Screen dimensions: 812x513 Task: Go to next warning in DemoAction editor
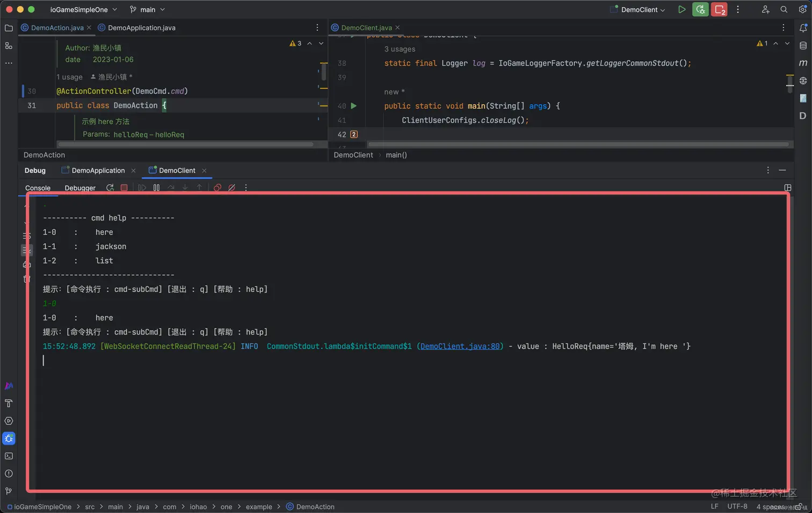click(321, 43)
